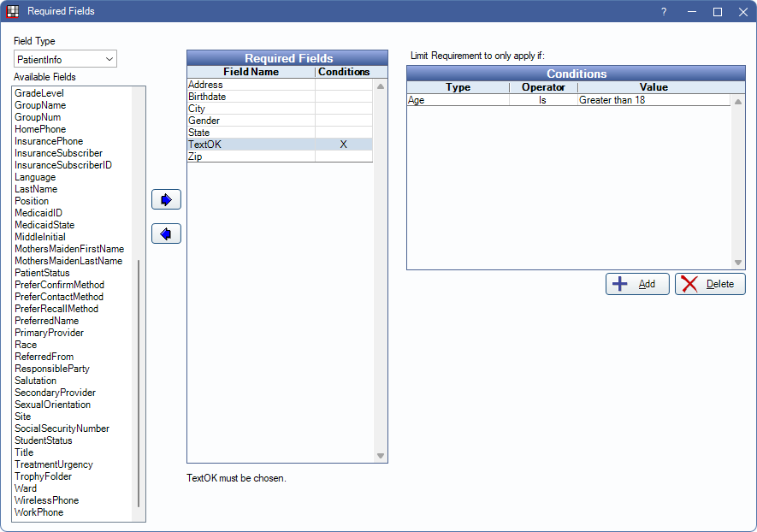Click the left arrow to remove field
757x532 pixels.
point(166,233)
